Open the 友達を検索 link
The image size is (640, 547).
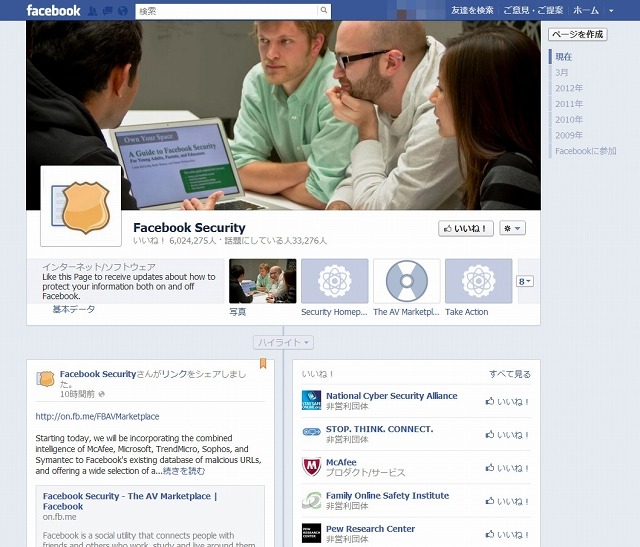(x=472, y=11)
